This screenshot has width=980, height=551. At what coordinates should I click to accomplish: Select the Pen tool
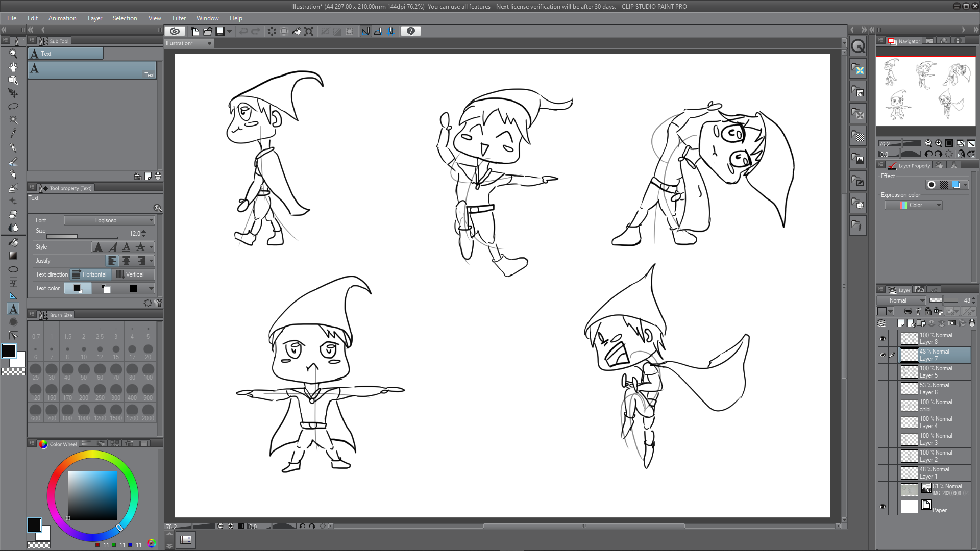click(13, 147)
